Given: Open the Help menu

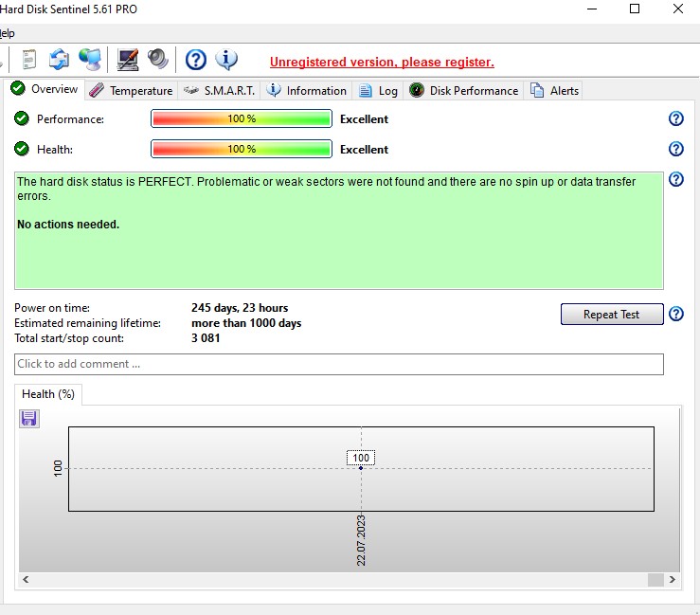Looking at the screenshot, I should [7, 33].
